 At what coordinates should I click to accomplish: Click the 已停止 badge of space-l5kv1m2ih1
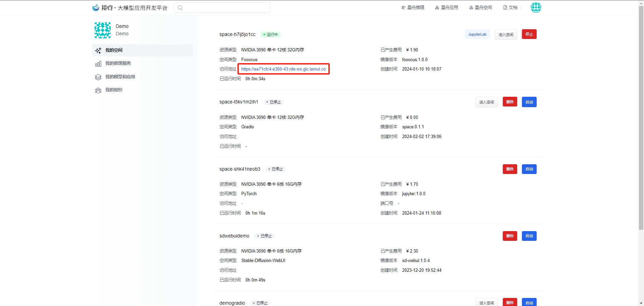[x=274, y=102]
